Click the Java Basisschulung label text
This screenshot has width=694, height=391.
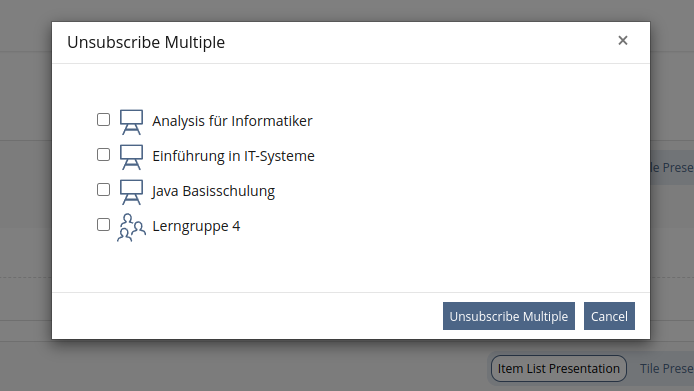(x=213, y=191)
